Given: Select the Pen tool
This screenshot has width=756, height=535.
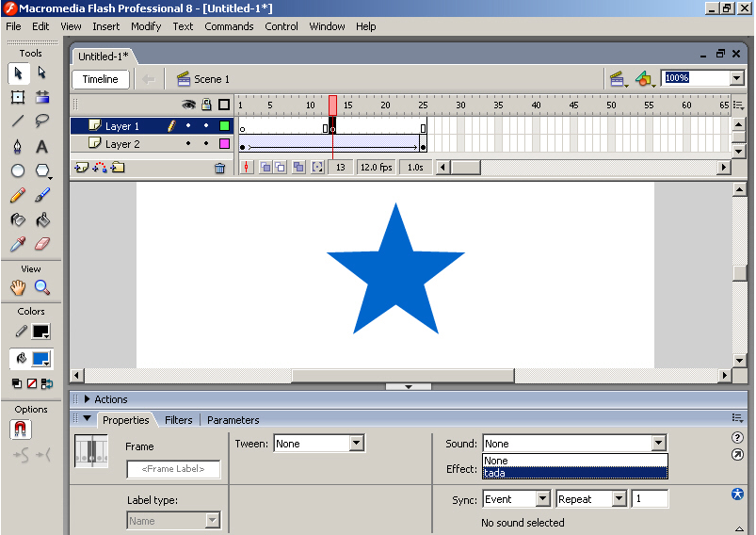Looking at the screenshot, I should tap(18, 146).
